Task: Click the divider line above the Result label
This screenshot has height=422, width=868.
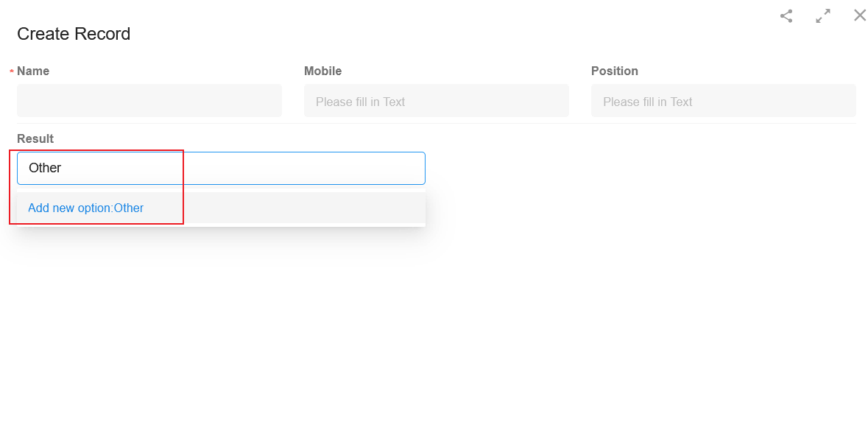Action: [x=437, y=123]
